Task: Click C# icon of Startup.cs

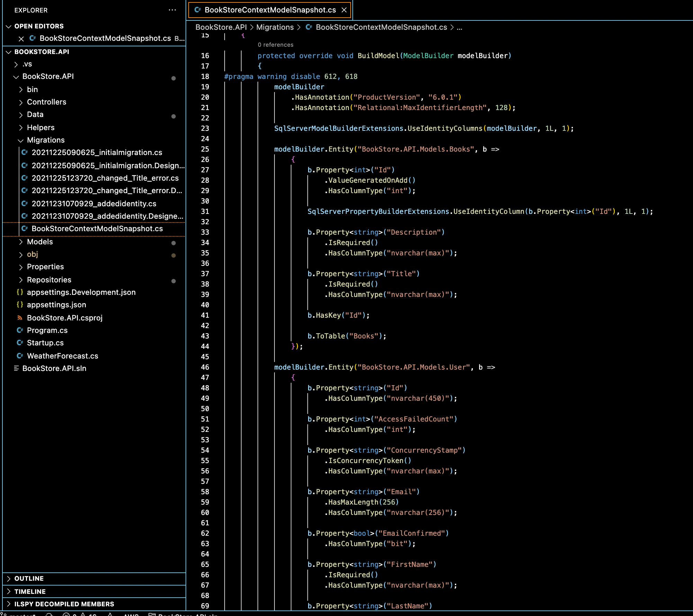Action: click(x=20, y=343)
